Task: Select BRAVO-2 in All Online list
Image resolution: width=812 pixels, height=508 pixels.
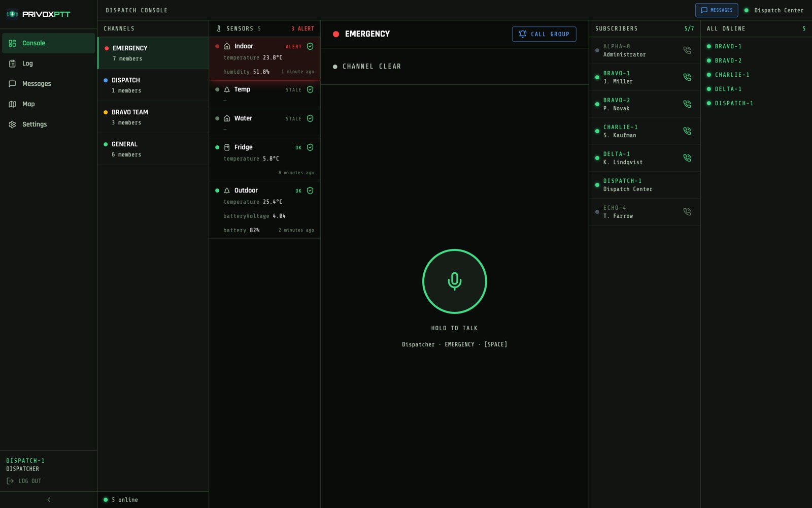Action: coord(728,60)
